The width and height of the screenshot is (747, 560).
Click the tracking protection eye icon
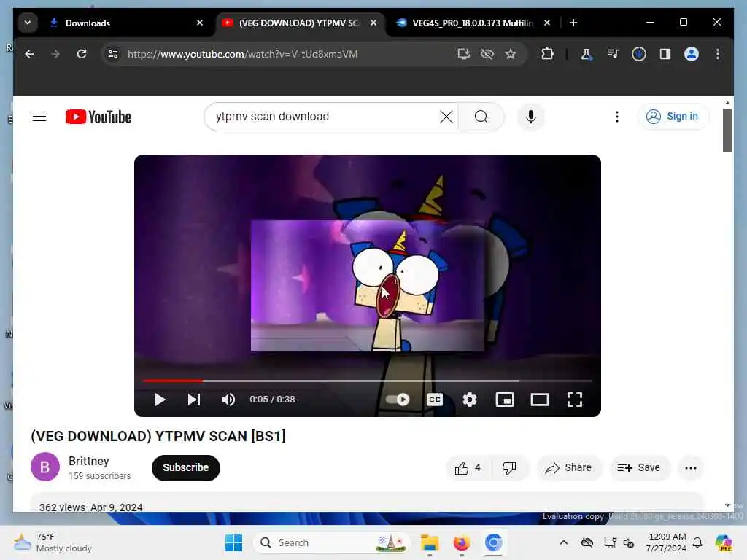(487, 54)
